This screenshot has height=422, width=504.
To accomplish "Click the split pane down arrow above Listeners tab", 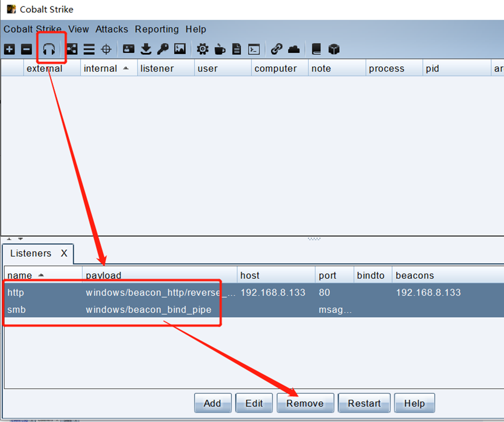I will click(20, 239).
